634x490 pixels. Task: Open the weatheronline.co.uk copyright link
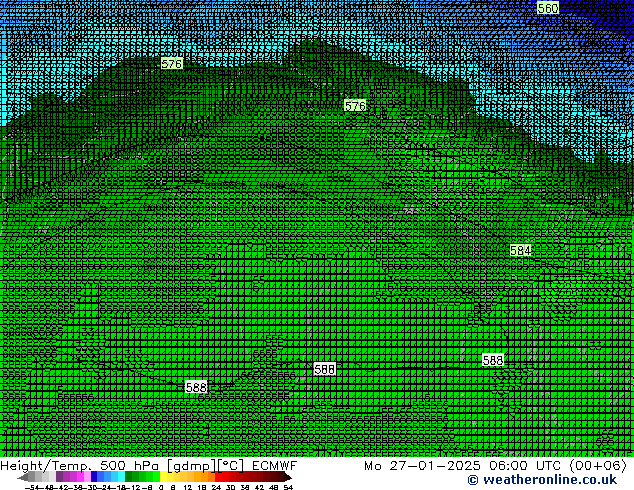tap(542, 480)
